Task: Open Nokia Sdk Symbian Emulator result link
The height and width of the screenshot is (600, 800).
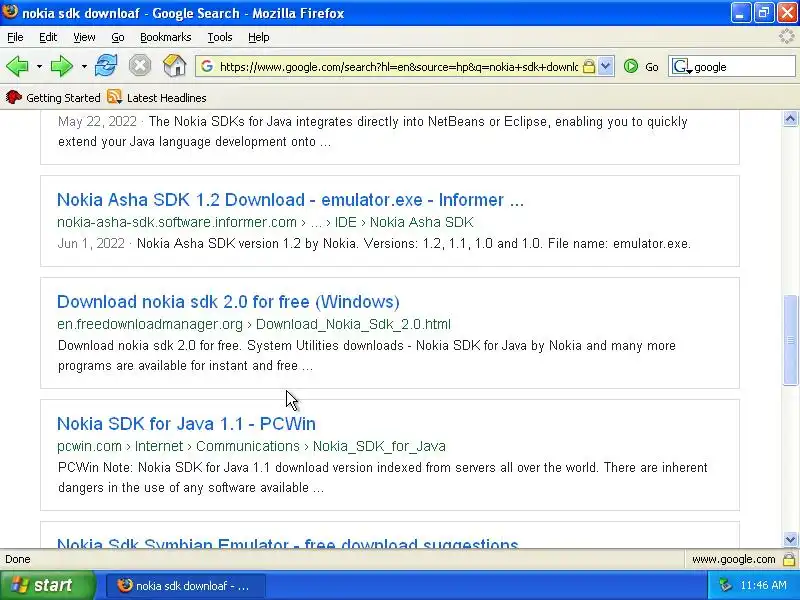Action: [288, 543]
